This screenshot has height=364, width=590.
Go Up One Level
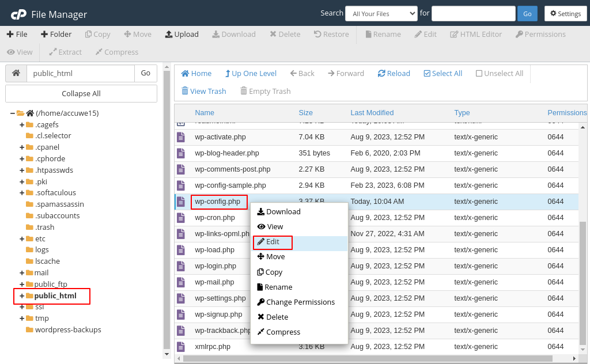[x=251, y=73]
